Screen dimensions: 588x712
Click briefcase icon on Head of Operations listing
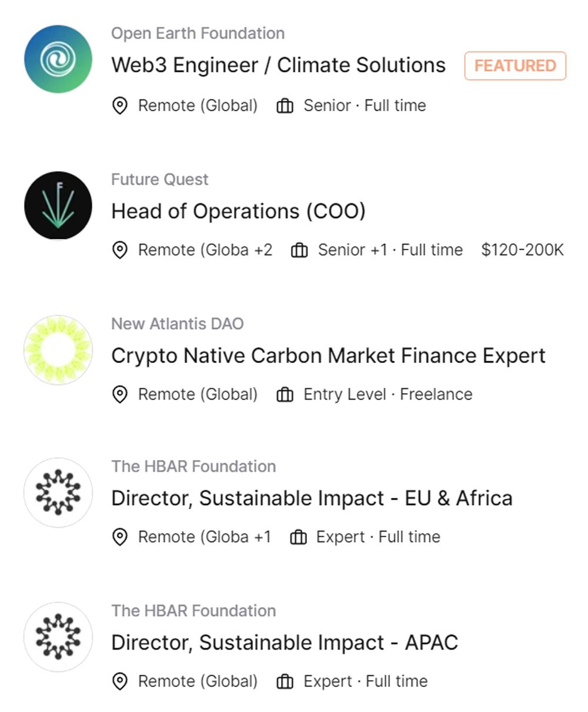(x=299, y=250)
